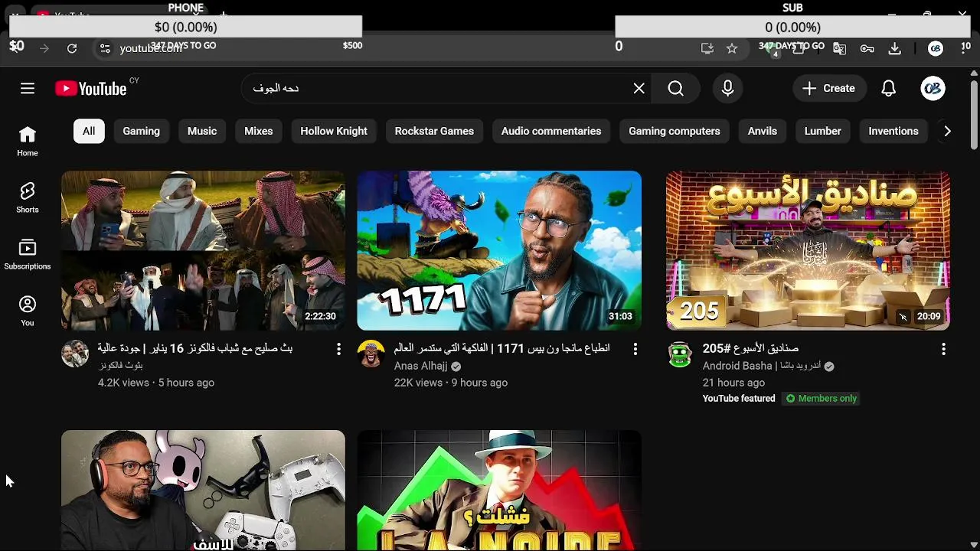Viewport: 980px width, 551px height.
Task: Click the translate page icon in the address bar
Action: [840, 48]
